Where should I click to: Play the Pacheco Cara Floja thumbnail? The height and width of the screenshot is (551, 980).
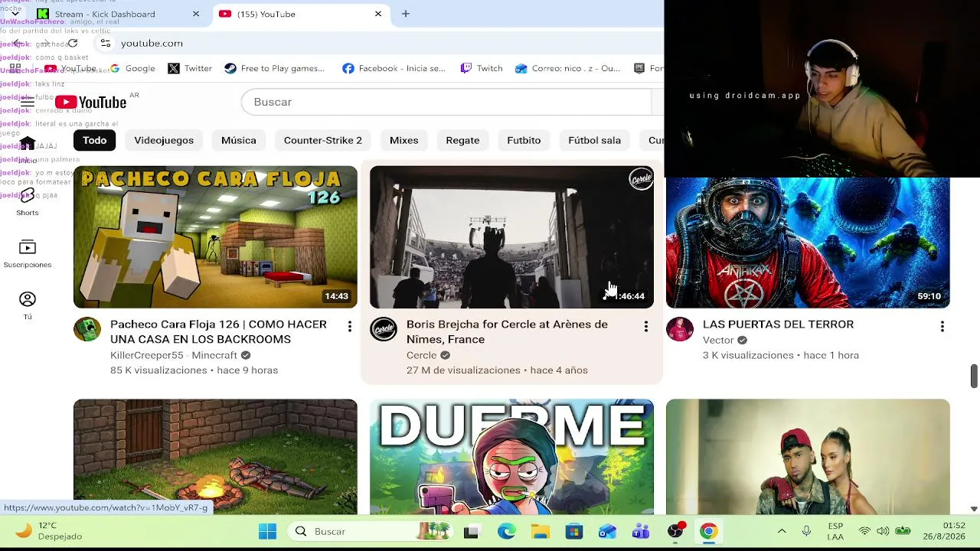(215, 237)
